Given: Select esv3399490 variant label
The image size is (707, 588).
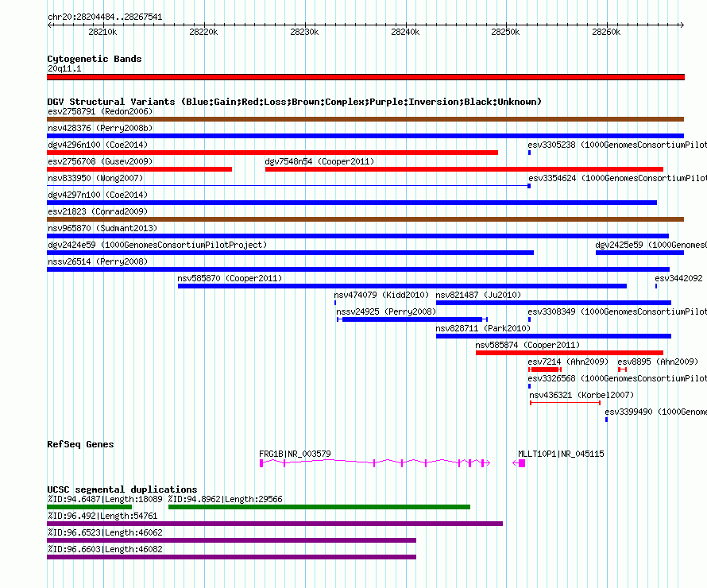Looking at the screenshot, I should click(655, 412).
